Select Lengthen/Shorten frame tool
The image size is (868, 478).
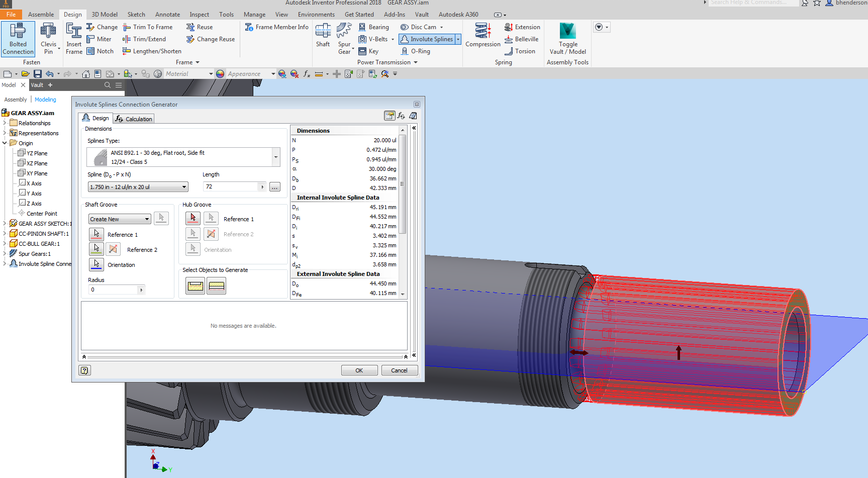(x=152, y=51)
